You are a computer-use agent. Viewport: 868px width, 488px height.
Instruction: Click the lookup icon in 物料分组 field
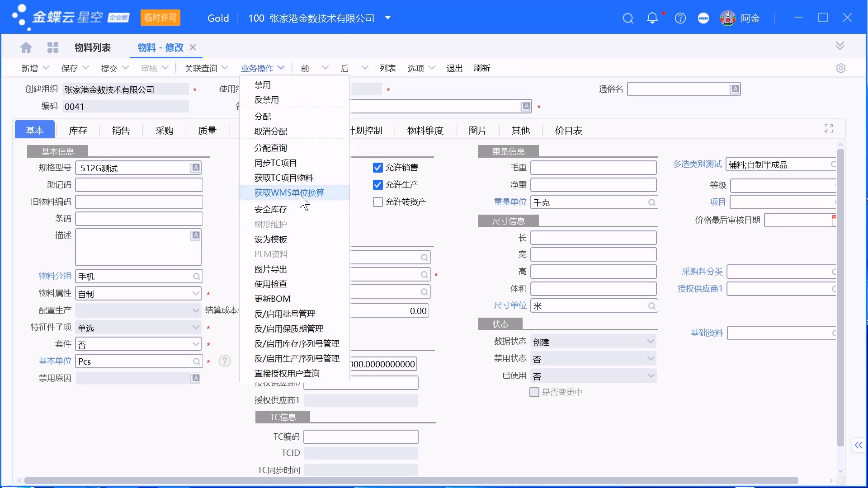pyautogui.click(x=197, y=277)
